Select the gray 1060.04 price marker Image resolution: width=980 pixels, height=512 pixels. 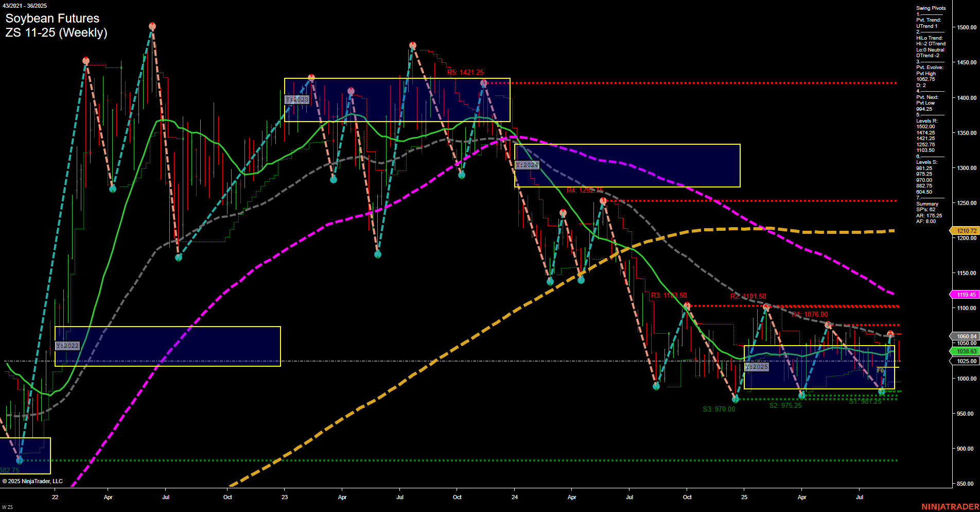pos(965,336)
